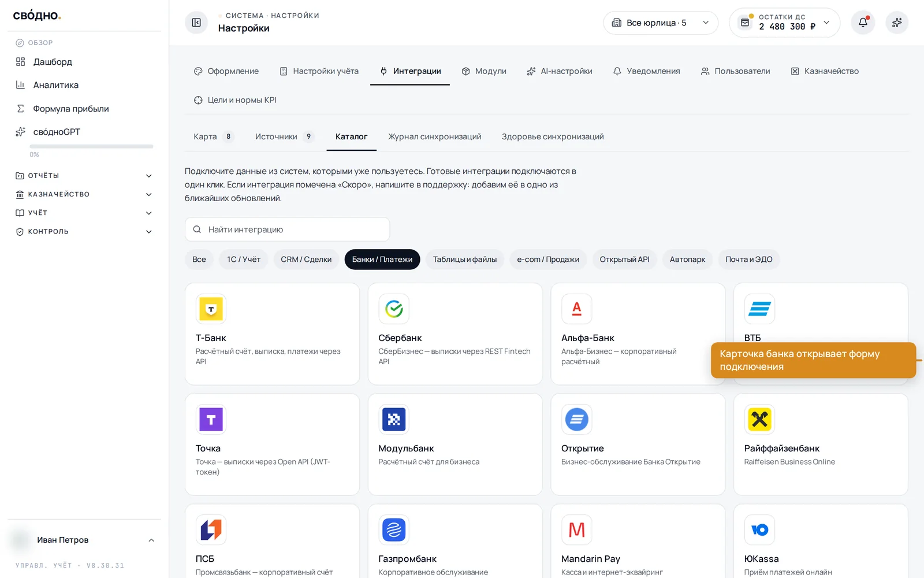Screen dimensions: 924x578
Task: Open Цели и нормы KPI tab
Action: coord(235,100)
